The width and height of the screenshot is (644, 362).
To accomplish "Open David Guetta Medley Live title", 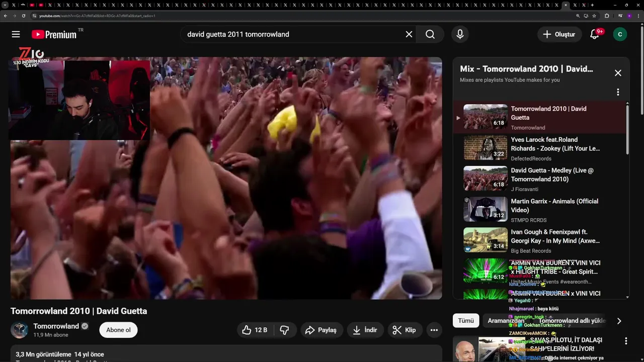I will pyautogui.click(x=552, y=174).
